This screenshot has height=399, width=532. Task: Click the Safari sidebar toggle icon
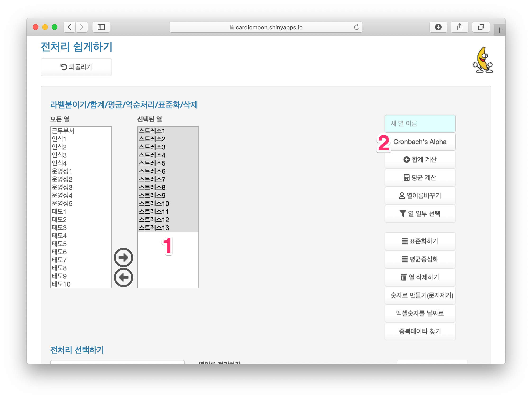coord(101,27)
